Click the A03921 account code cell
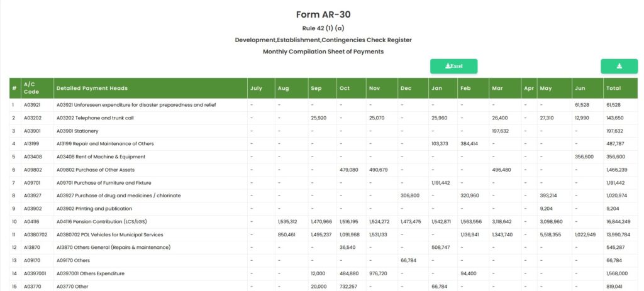 pos(37,105)
